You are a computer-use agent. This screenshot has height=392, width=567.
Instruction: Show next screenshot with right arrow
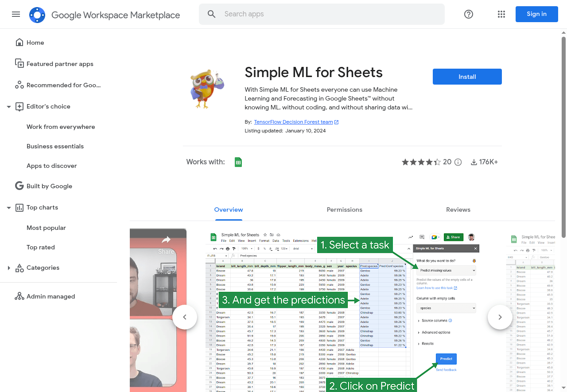500,317
